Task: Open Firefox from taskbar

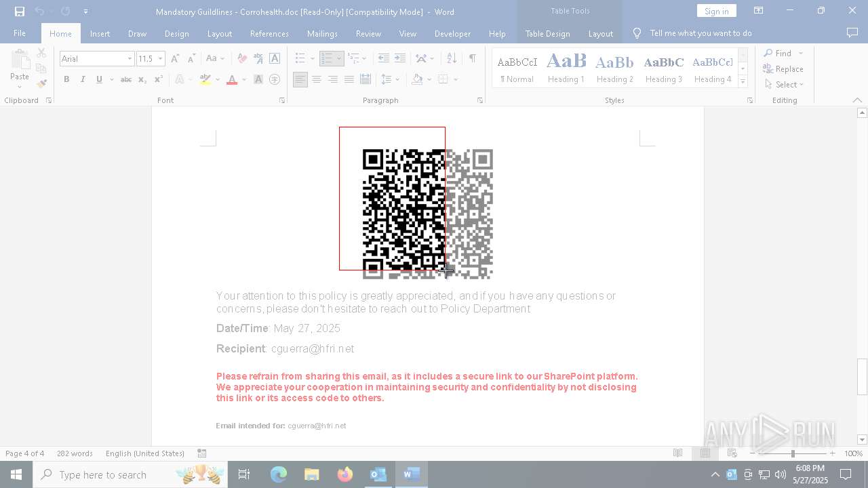Action: click(x=345, y=474)
